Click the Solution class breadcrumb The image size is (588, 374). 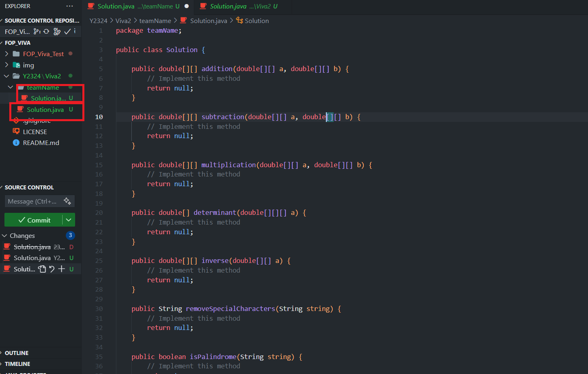[256, 21]
